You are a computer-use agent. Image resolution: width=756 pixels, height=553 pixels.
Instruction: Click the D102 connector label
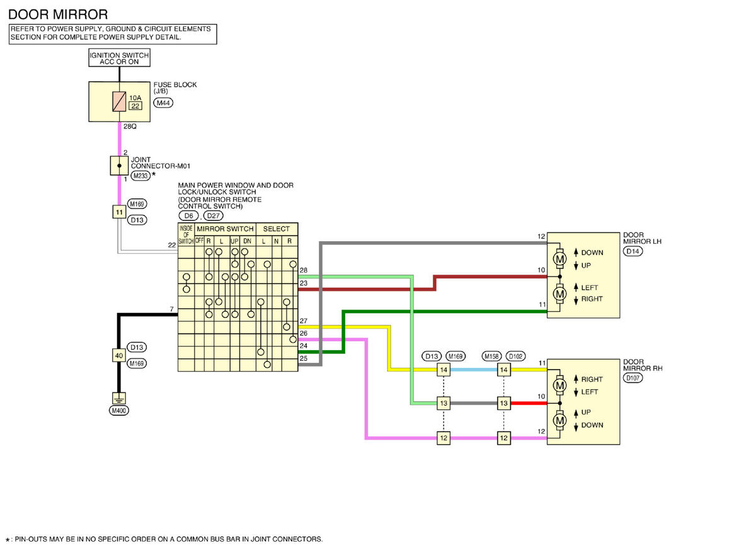click(515, 356)
